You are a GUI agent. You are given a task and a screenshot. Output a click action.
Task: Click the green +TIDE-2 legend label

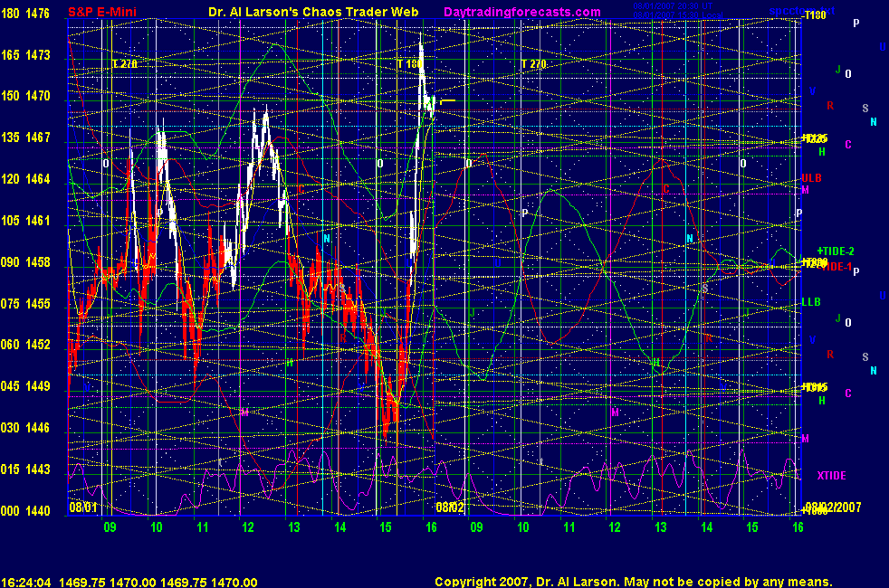pyautogui.click(x=836, y=251)
